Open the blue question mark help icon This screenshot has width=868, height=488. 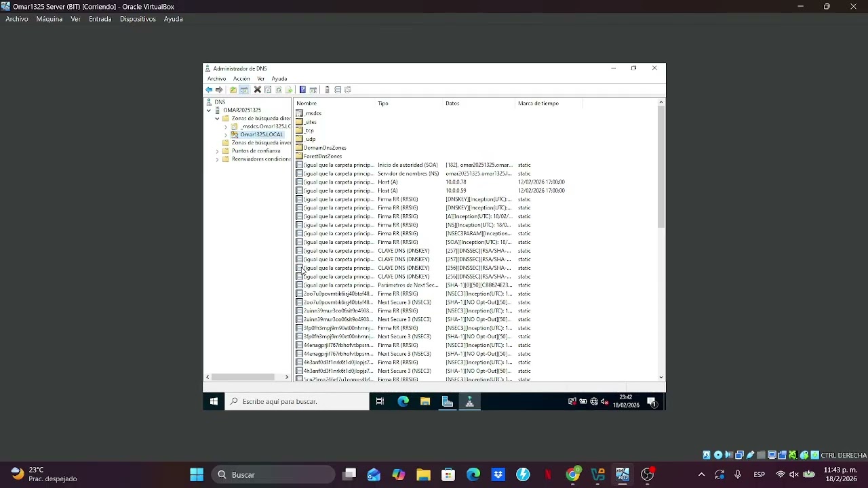(x=302, y=90)
